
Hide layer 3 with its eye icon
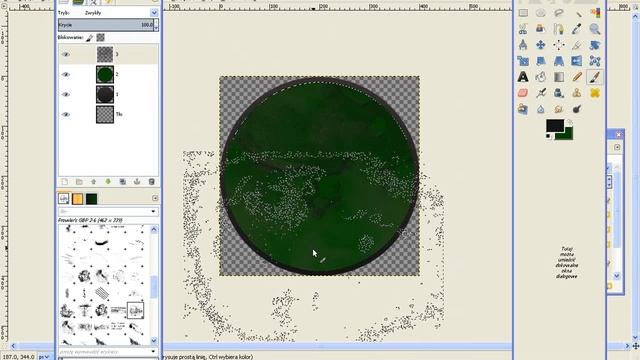pos(66,54)
